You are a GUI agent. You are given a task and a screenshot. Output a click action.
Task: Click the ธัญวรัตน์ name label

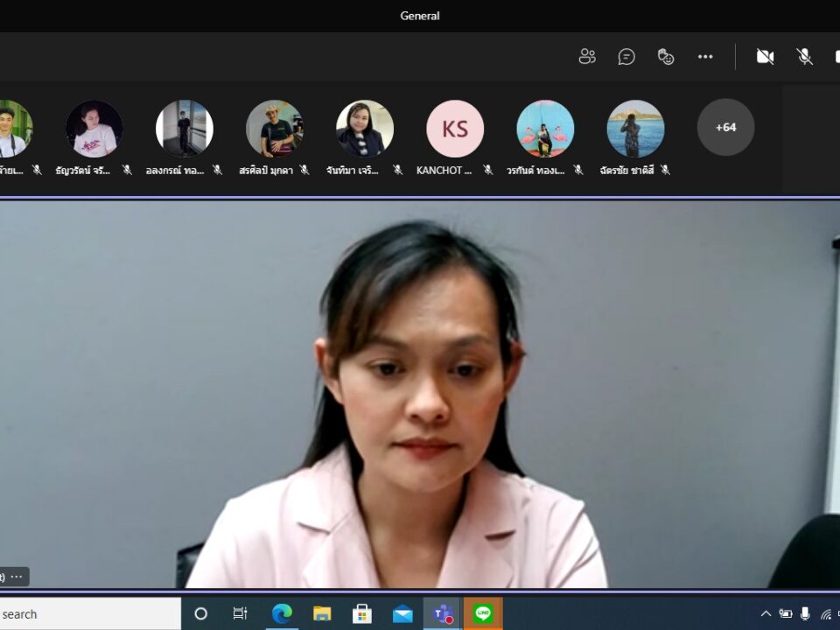pyautogui.click(x=83, y=171)
